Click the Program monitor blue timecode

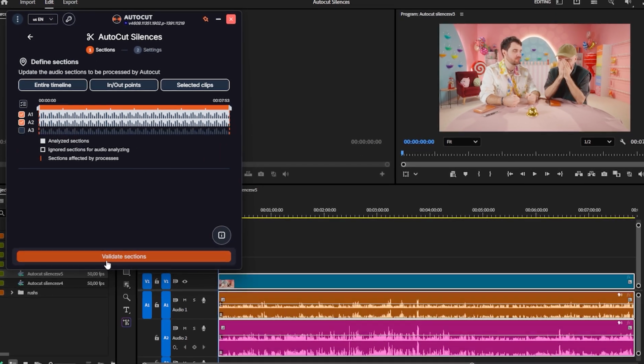point(419,142)
